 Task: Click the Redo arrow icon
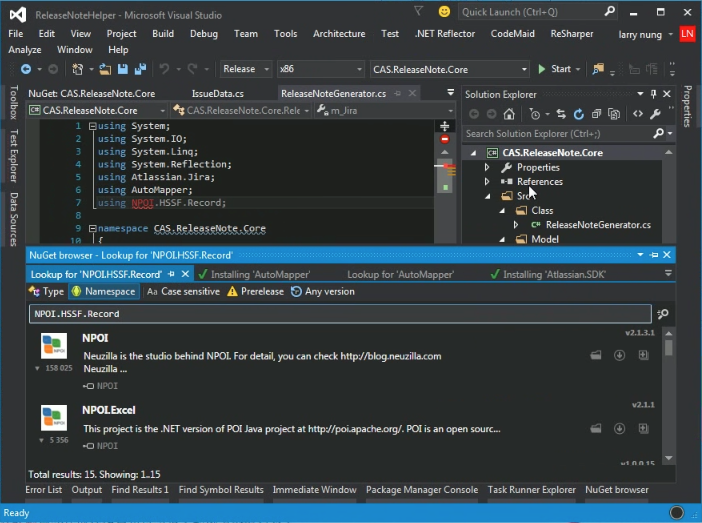click(x=192, y=69)
